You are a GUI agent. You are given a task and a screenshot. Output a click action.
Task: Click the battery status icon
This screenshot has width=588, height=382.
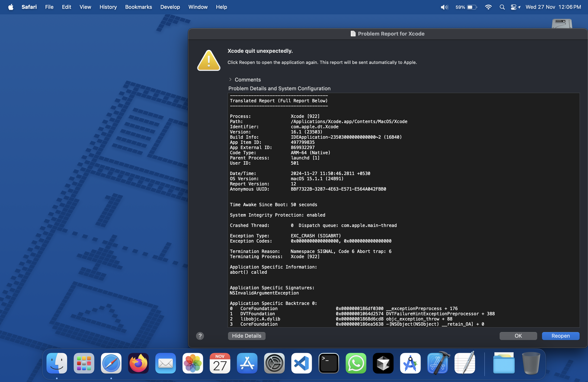[466, 7]
